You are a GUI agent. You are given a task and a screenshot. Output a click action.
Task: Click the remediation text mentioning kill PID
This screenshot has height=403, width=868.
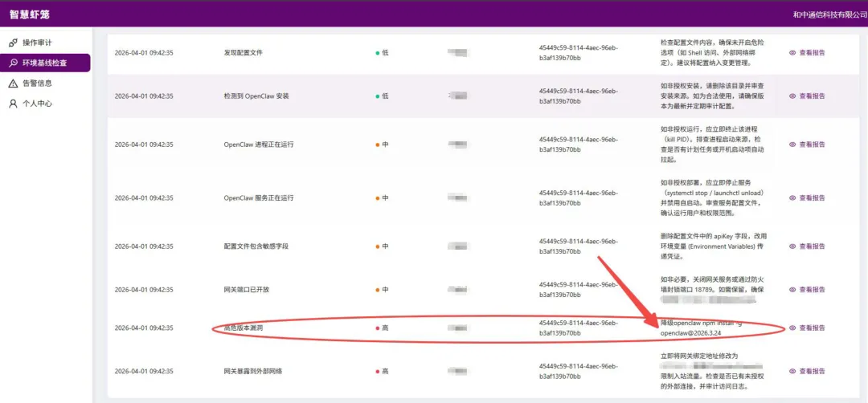713,145
